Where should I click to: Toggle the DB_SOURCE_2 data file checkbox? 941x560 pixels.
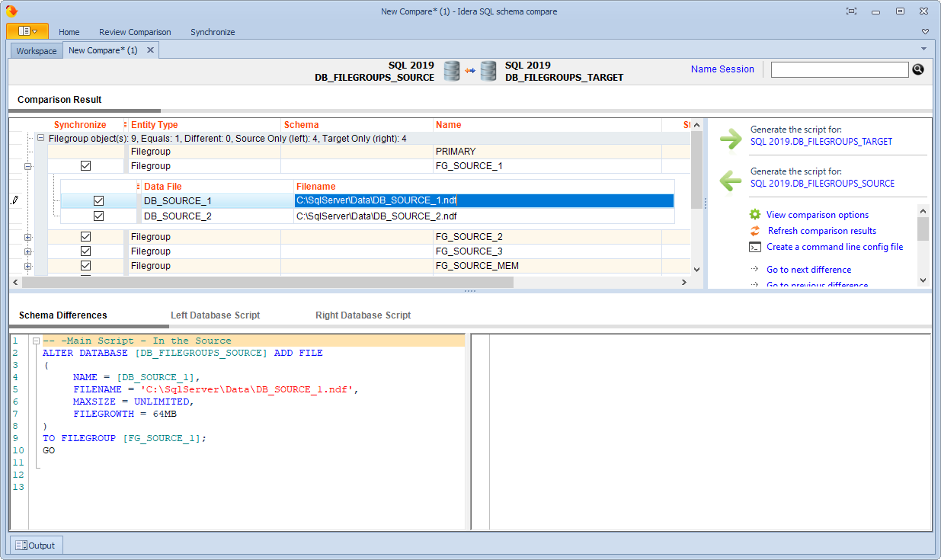(x=98, y=216)
